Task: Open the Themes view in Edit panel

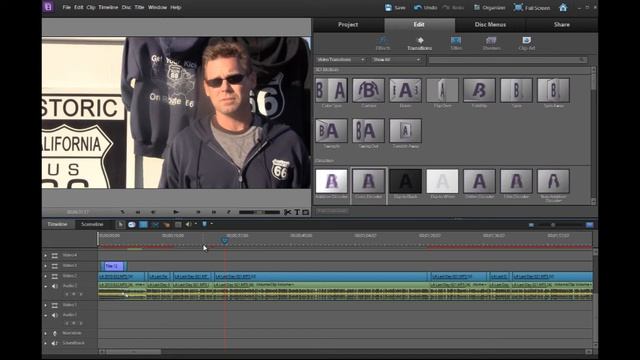Action: coord(491,43)
